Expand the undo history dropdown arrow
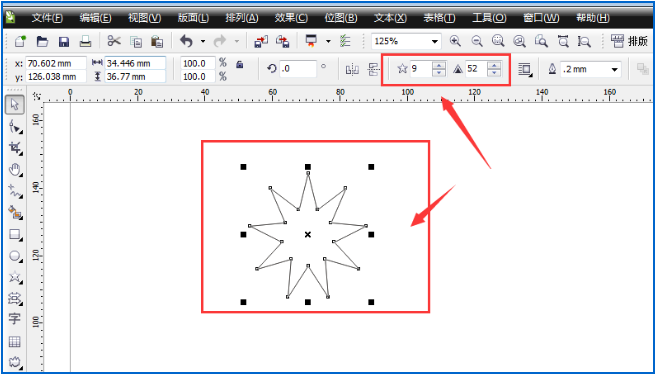Image resolution: width=656 pixels, height=375 pixels. pos(203,41)
